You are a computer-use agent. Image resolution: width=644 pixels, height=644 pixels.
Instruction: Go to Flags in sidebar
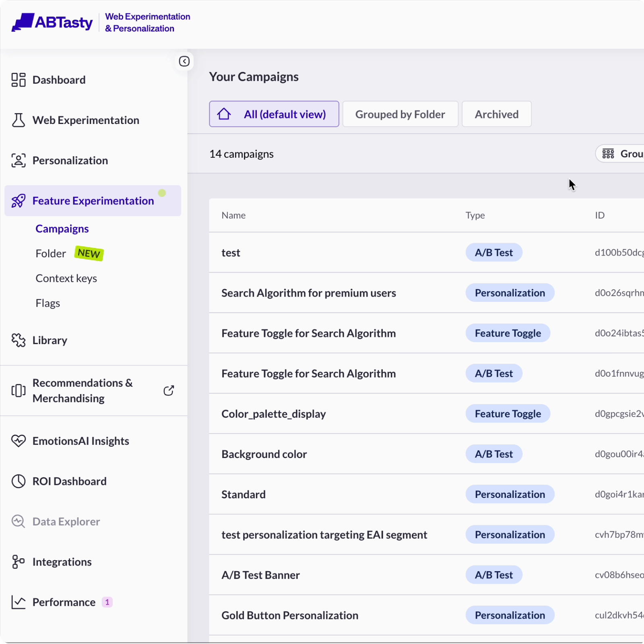click(x=47, y=303)
